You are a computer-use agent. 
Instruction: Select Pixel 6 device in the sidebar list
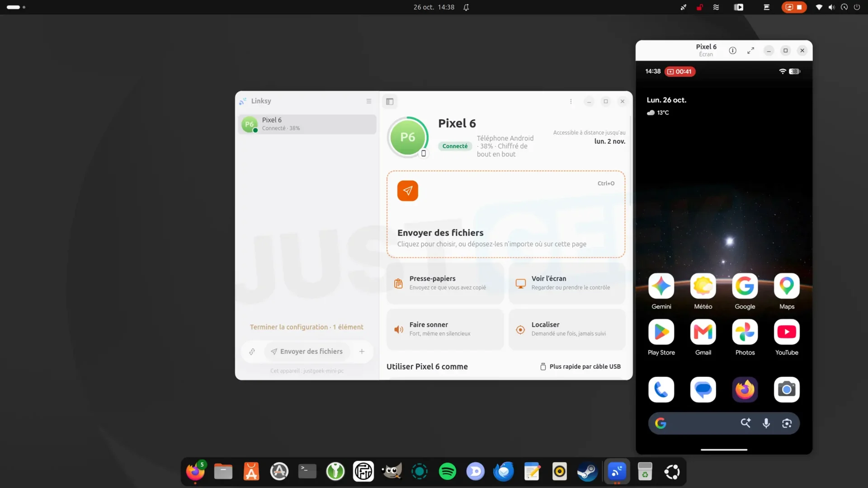[x=307, y=124]
